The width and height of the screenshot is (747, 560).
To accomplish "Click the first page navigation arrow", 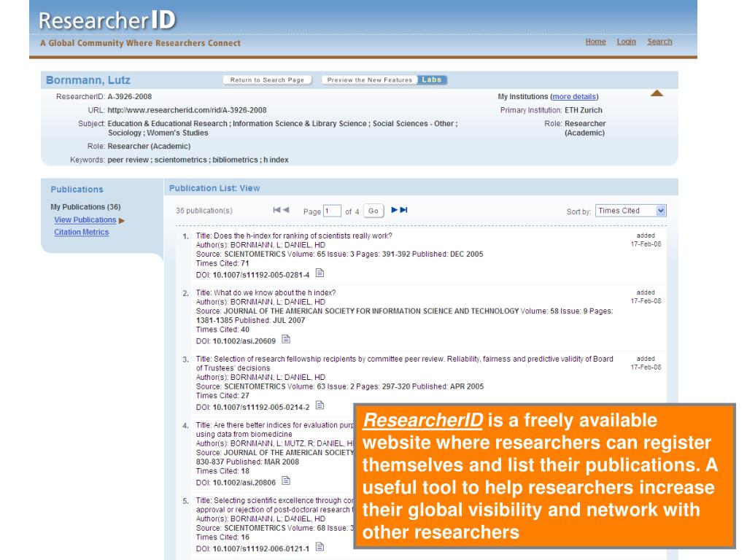I will point(276,210).
